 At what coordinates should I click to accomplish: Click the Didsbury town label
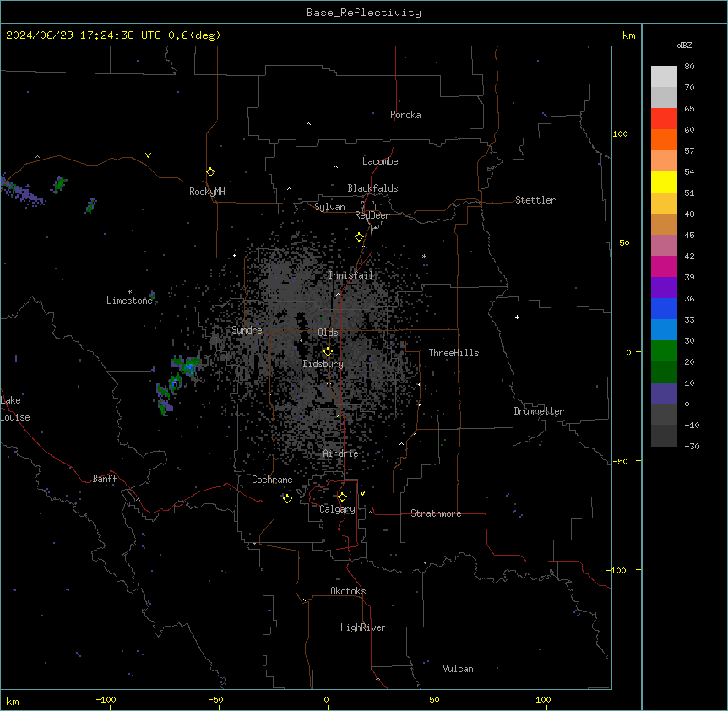[323, 364]
